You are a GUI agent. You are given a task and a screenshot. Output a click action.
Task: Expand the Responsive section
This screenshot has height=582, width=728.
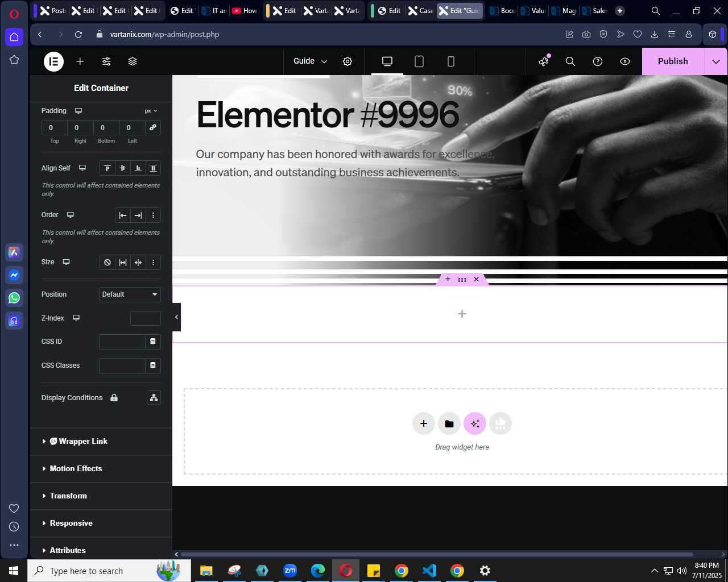[101, 523]
